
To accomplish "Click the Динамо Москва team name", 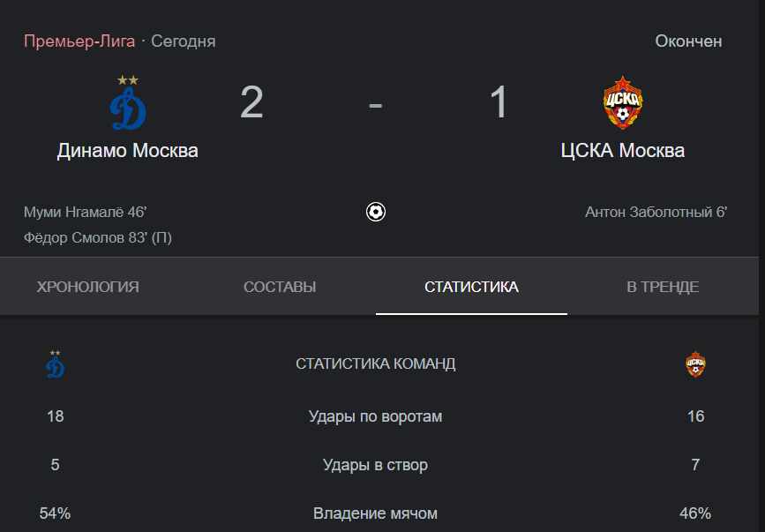I will pos(128,151).
